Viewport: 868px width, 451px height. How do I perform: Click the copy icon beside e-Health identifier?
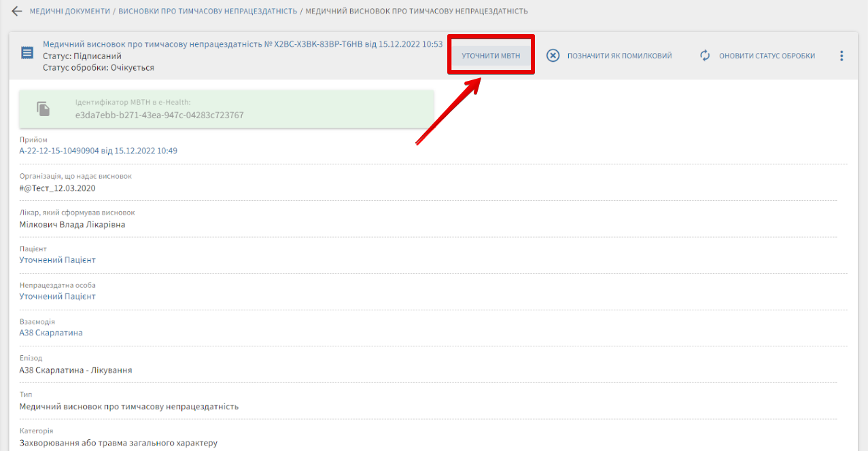(x=43, y=109)
